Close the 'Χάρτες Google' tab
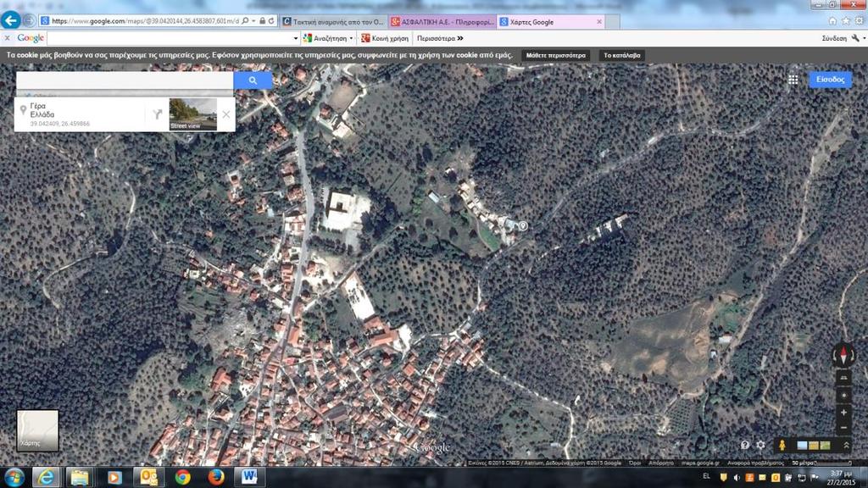 tap(599, 21)
